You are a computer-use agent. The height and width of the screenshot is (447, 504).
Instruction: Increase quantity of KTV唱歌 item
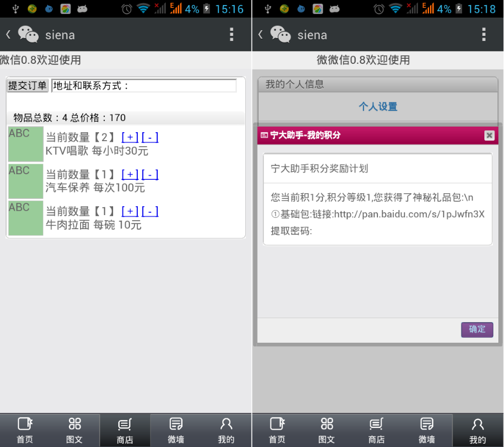[x=130, y=137]
